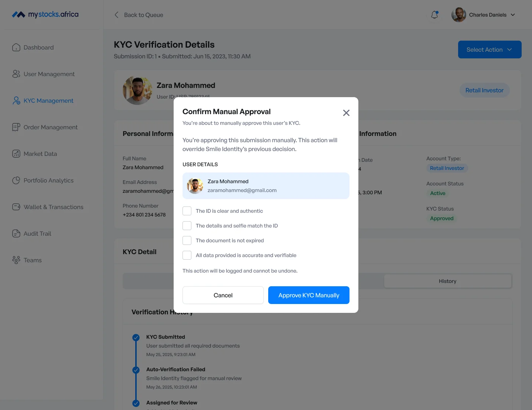Click the Teams group icon
The image size is (532, 410).
pos(16,260)
